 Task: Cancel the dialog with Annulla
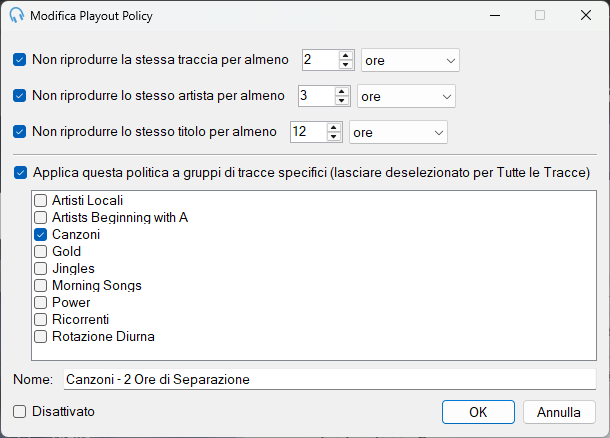tap(559, 412)
